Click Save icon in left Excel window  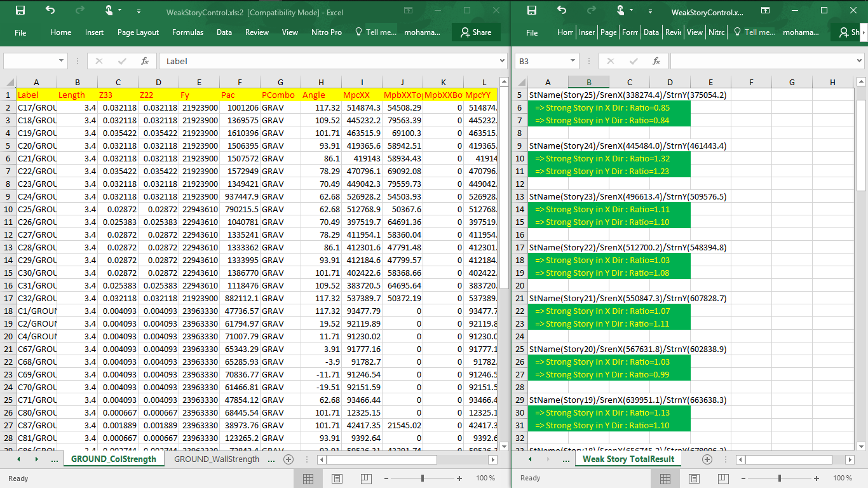pyautogui.click(x=20, y=11)
